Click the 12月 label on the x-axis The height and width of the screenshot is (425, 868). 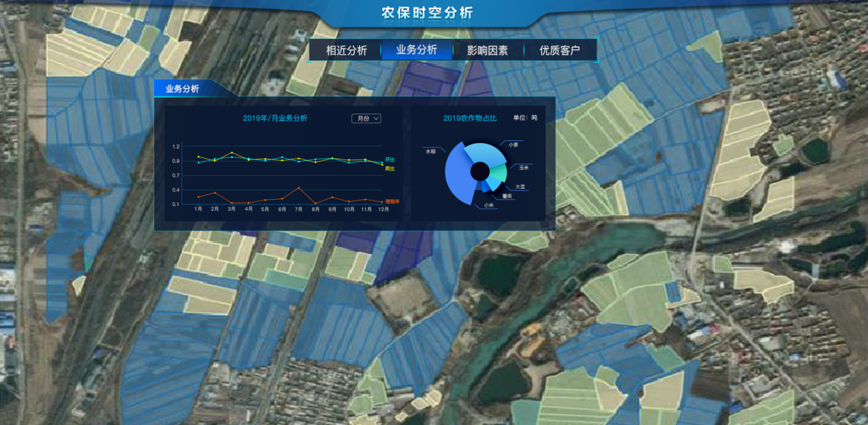tap(383, 209)
